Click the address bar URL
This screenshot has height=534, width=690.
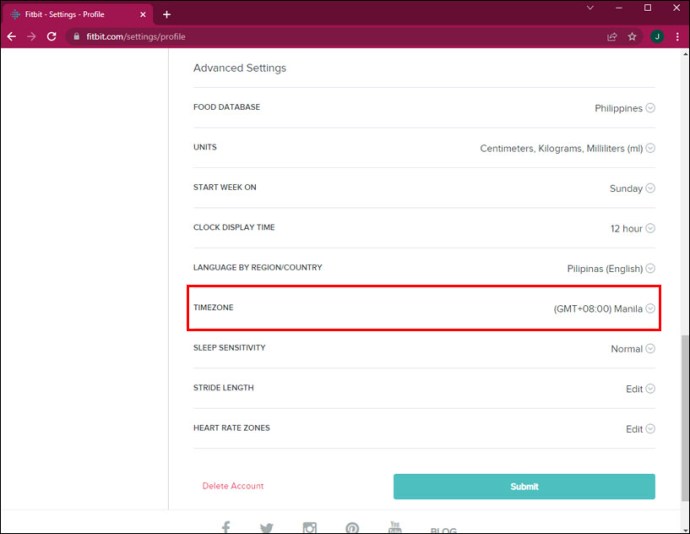pyautogui.click(x=136, y=37)
